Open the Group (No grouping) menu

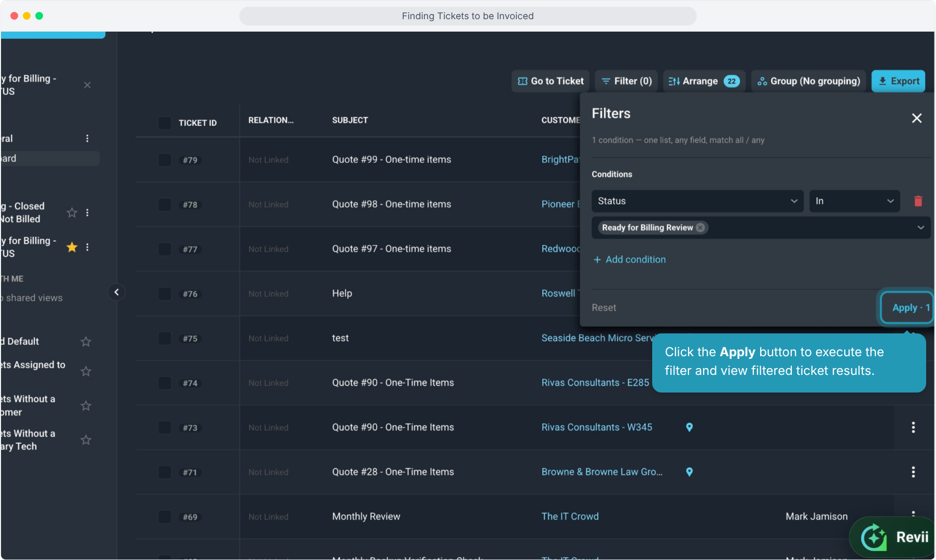coord(808,81)
